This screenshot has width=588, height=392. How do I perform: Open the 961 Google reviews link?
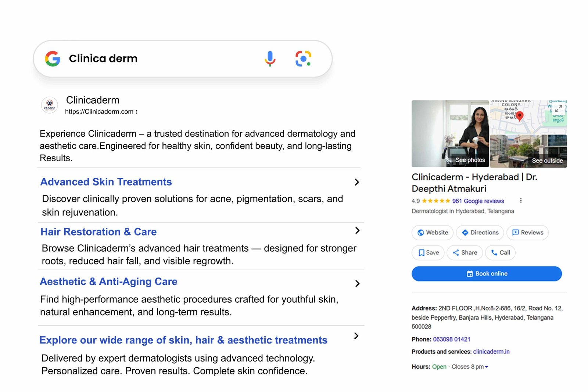click(478, 201)
